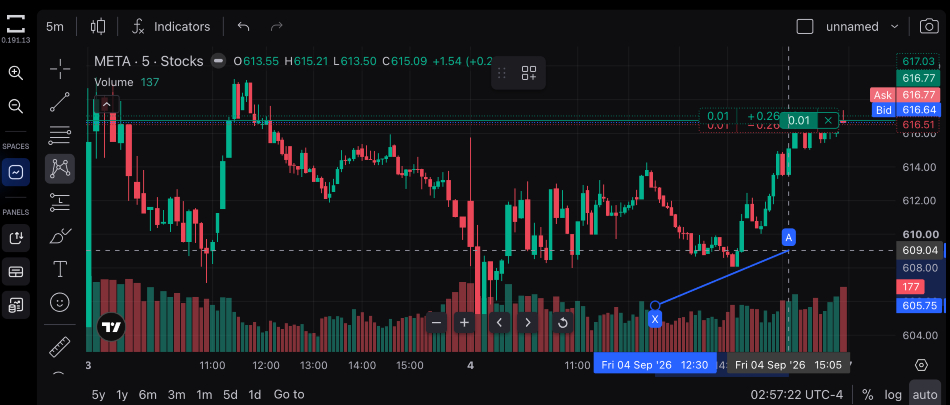Click the zoom in magnifier icon
Viewport: 950px width, 405px height.
click(16, 73)
